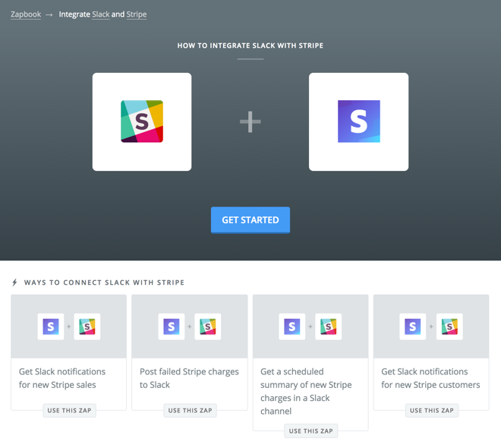Screen dimensions: 501x448
Task: Open the Zapbook breadcrumb link
Action: coord(26,14)
